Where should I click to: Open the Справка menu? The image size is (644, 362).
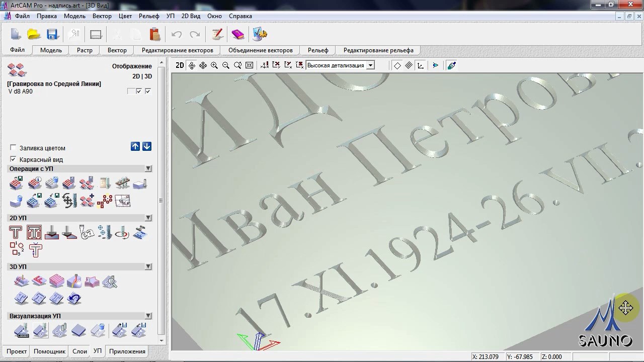click(240, 16)
